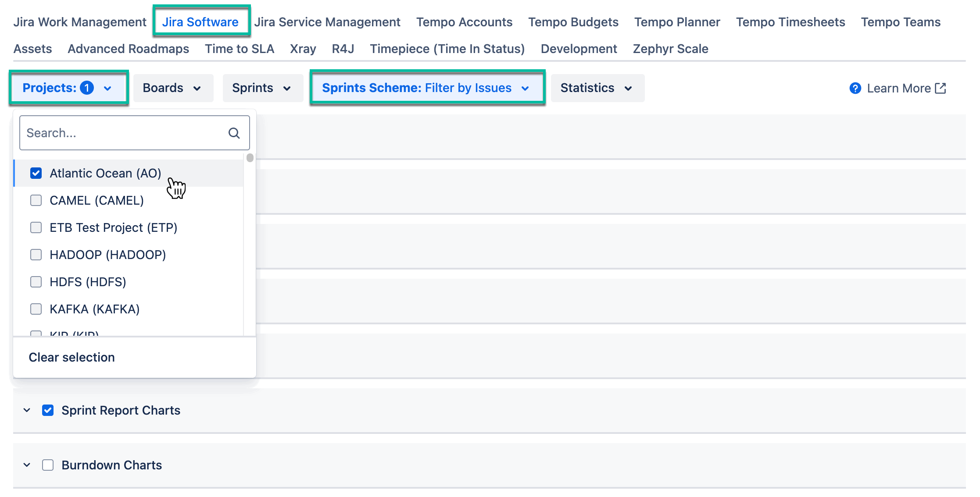Enable the Burndown Charts checkbox

[x=47, y=465]
